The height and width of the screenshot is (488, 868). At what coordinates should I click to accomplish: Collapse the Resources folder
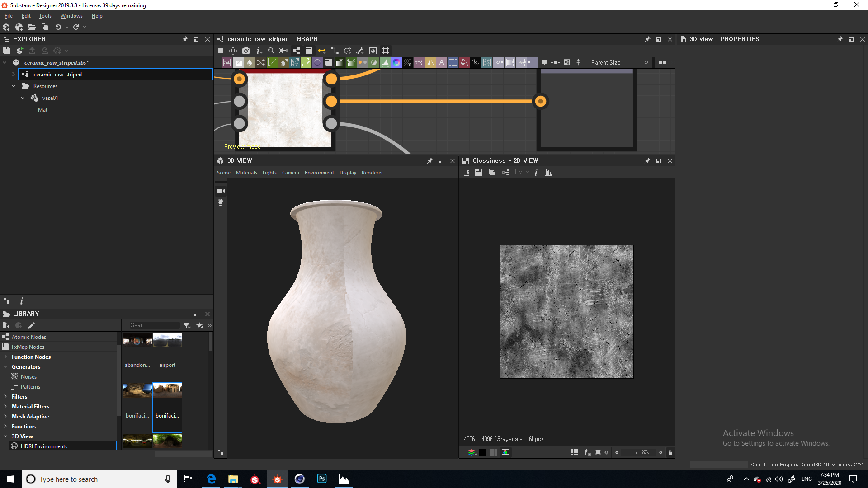click(x=14, y=86)
